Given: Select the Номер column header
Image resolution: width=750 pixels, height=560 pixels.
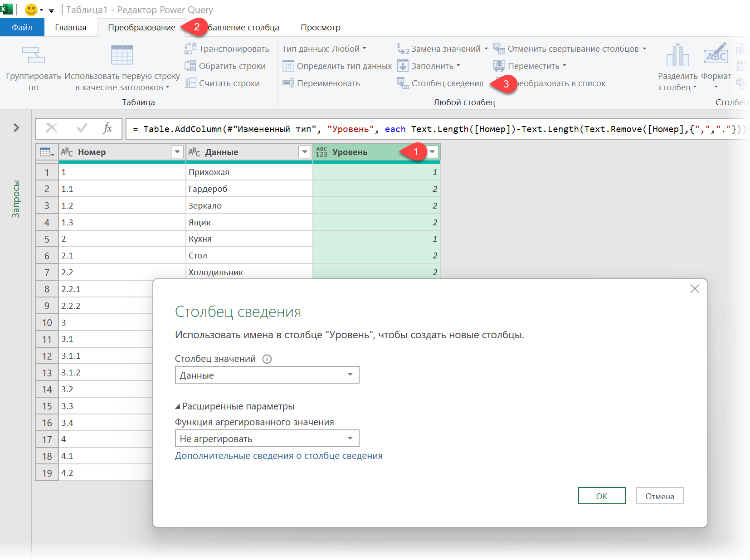Looking at the screenshot, I should (122, 152).
